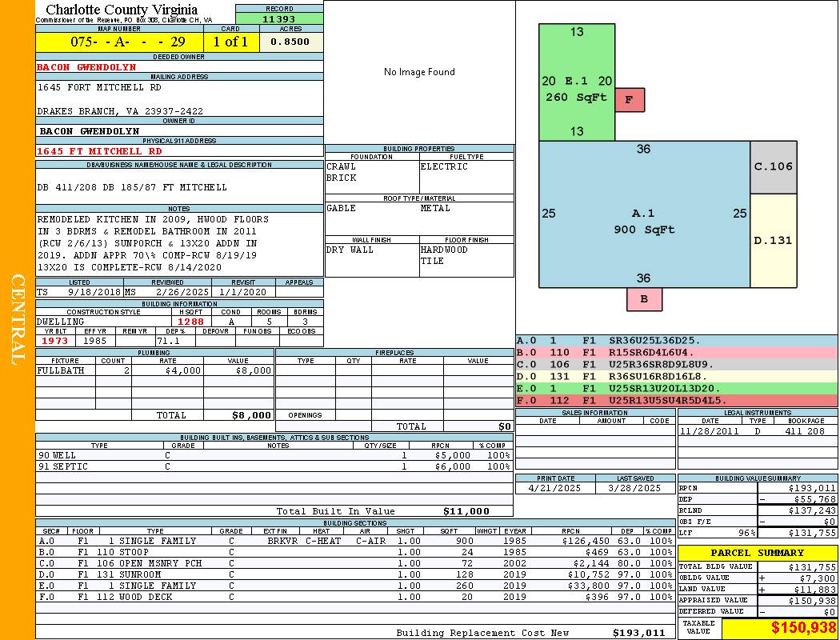Click the taxable value $150,938

[x=803, y=628]
